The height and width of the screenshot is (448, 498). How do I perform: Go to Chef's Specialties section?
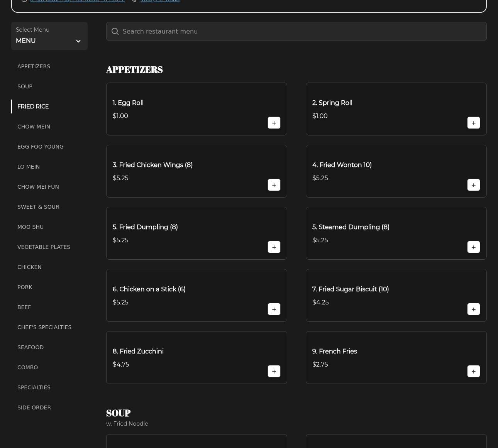click(x=44, y=327)
